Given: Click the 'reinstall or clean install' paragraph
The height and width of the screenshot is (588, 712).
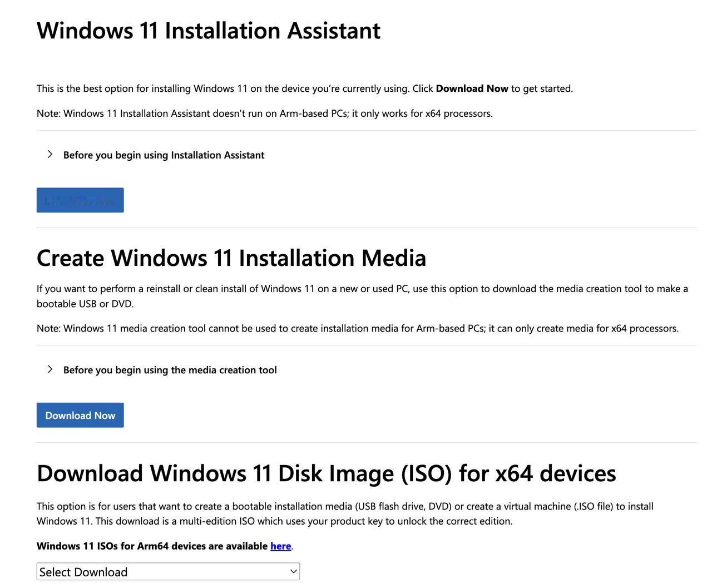Looking at the screenshot, I should point(362,289).
